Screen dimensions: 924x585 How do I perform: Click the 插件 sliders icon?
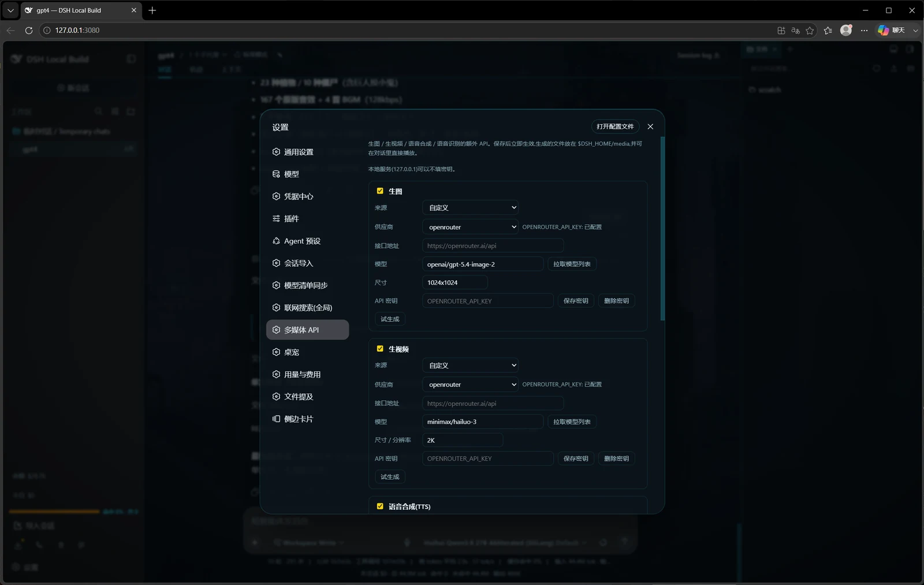coord(276,218)
